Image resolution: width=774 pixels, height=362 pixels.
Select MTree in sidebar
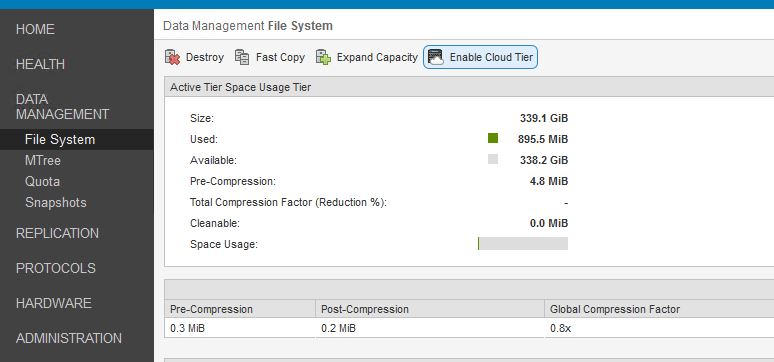click(43, 161)
